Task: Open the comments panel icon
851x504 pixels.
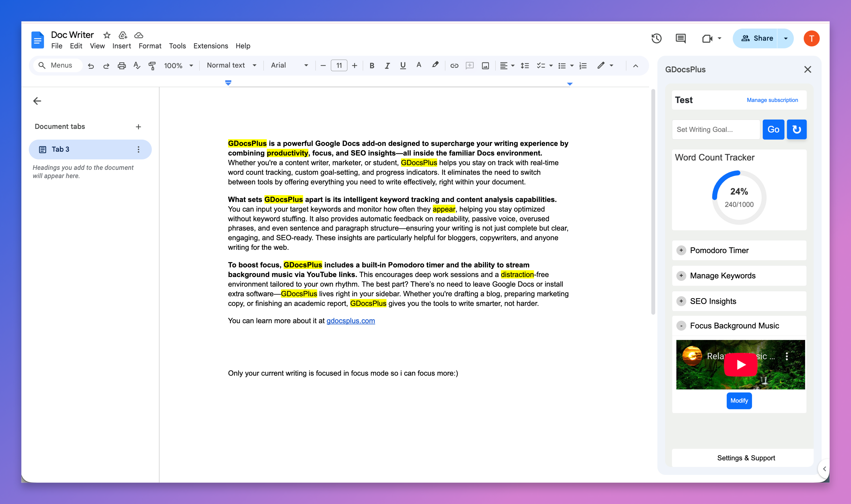Action: [680, 38]
